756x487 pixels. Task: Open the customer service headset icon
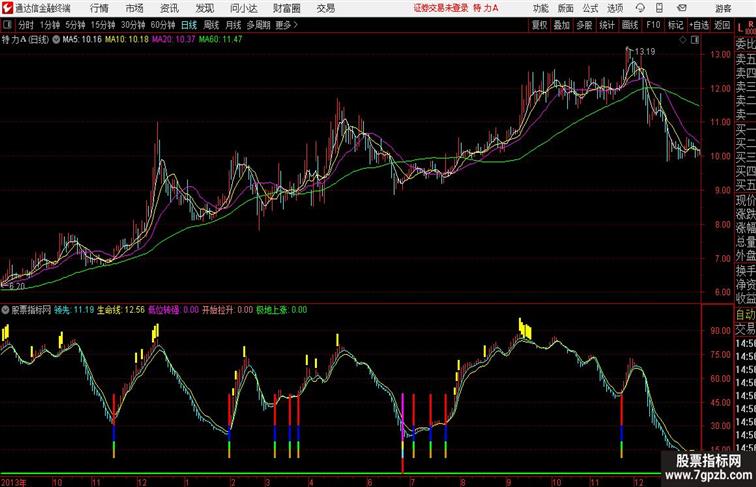tap(640, 8)
